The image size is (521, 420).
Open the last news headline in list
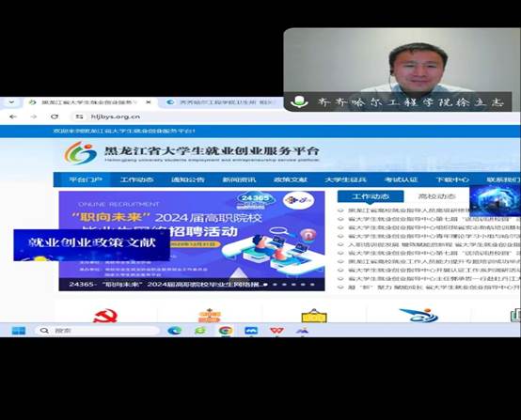point(434,288)
